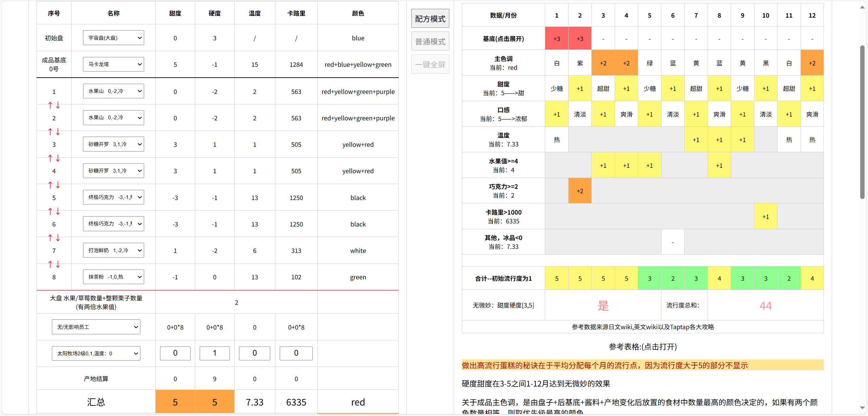Click the 水果值>=4 row label
The height and width of the screenshot is (416, 868).
point(504,165)
